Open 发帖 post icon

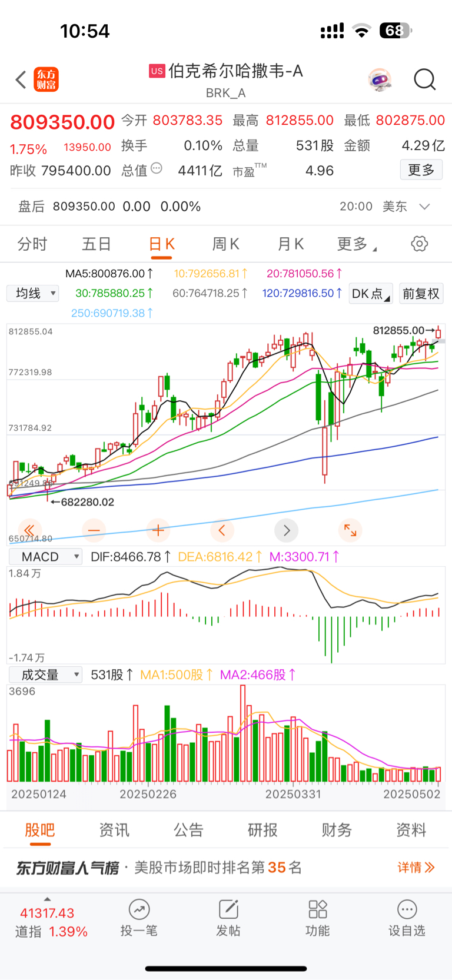[x=228, y=909]
